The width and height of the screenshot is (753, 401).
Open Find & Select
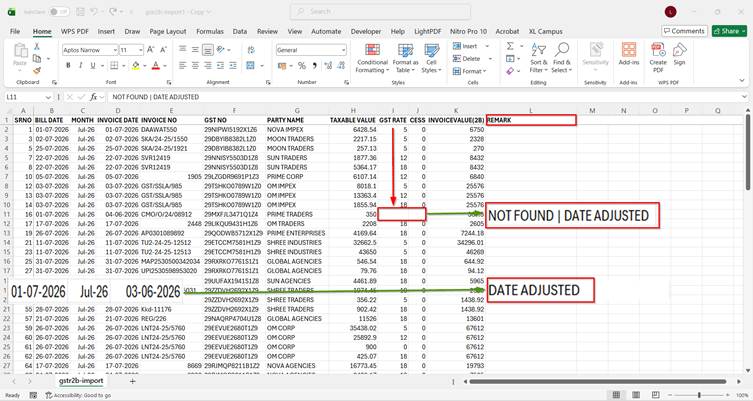click(x=561, y=58)
